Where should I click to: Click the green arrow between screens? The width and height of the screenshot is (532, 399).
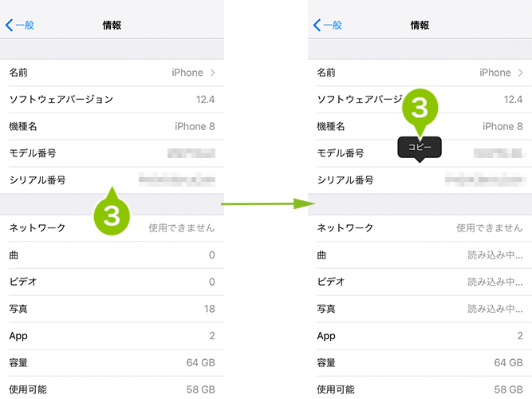[x=268, y=203]
